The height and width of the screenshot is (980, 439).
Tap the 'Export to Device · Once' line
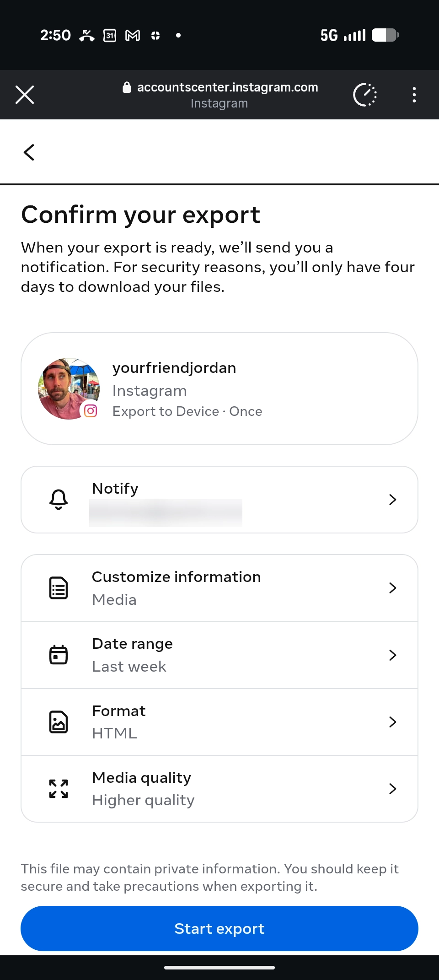[187, 411]
